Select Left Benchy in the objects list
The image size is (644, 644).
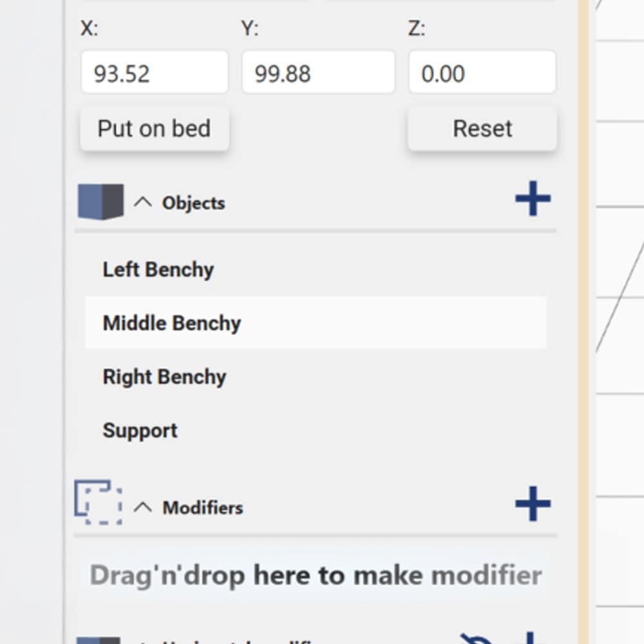[x=158, y=269]
